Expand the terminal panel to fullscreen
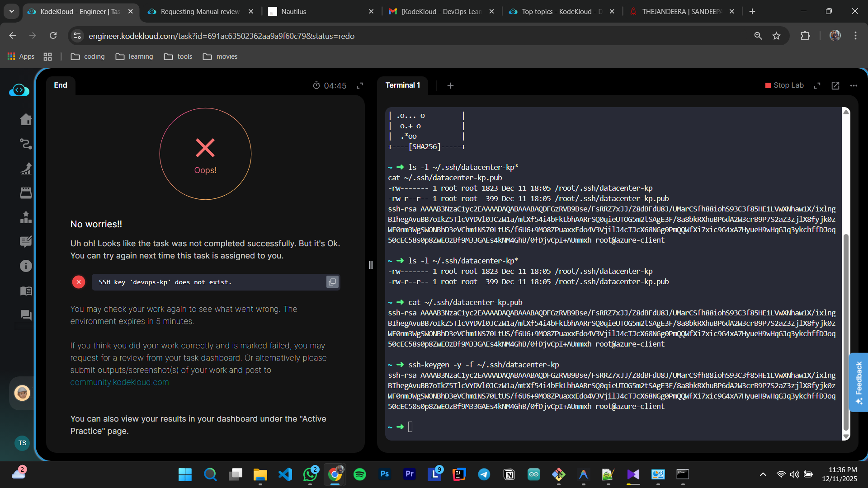The image size is (868, 488). tap(817, 85)
